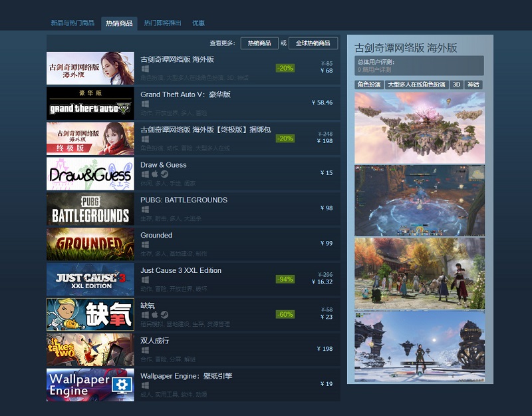Open Grounded capsule image

pyautogui.click(x=90, y=244)
